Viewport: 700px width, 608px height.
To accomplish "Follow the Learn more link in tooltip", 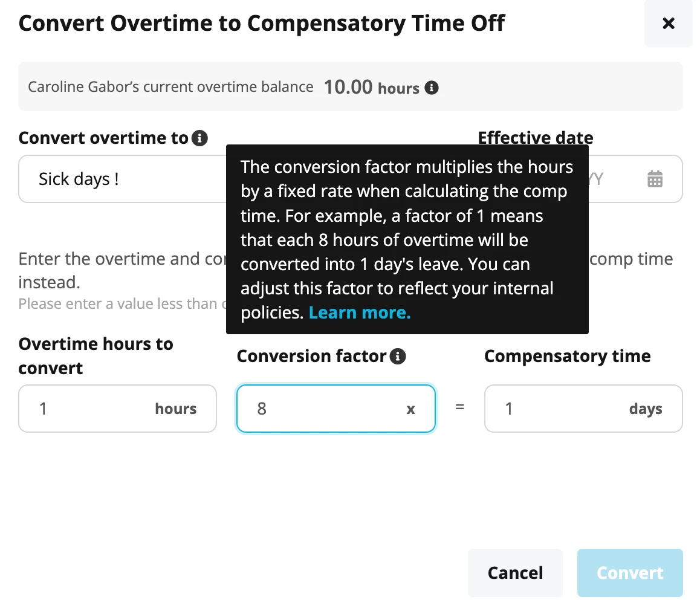I will [360, 312].
